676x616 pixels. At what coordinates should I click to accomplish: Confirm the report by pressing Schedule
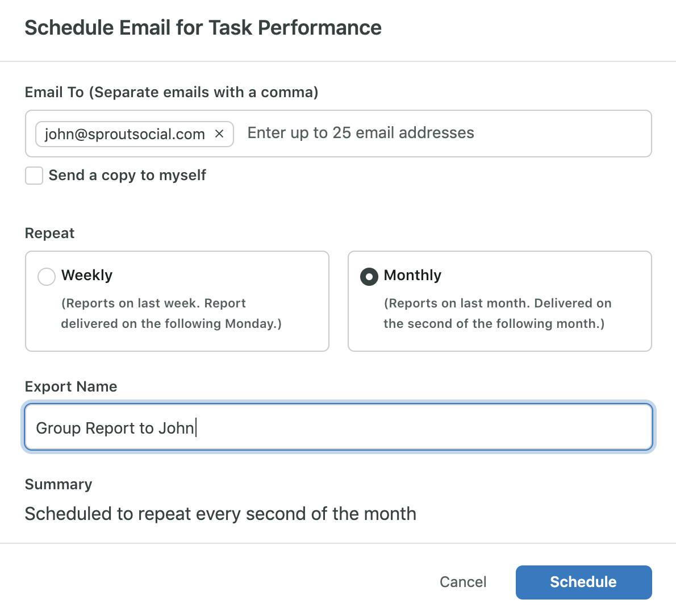coord(583,582)
